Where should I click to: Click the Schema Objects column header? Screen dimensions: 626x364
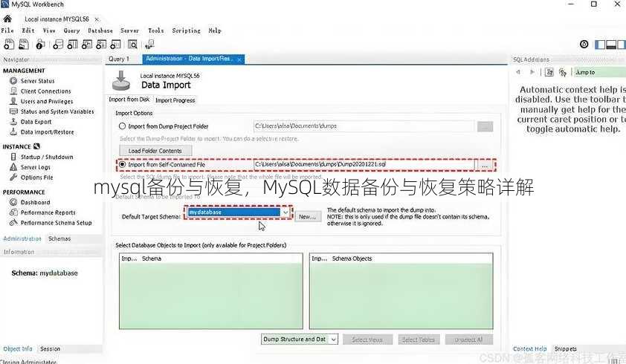click(x=352, y=259)
